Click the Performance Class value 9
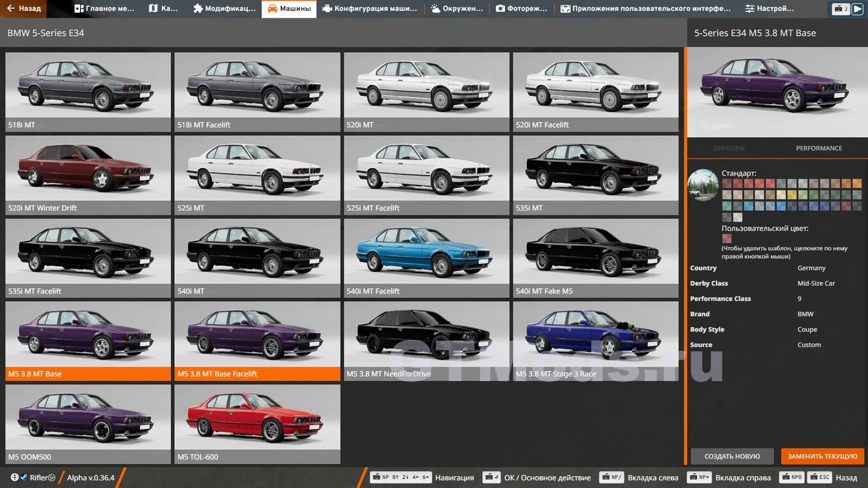The width and height of the screenshot is (868, 488). 799,299
